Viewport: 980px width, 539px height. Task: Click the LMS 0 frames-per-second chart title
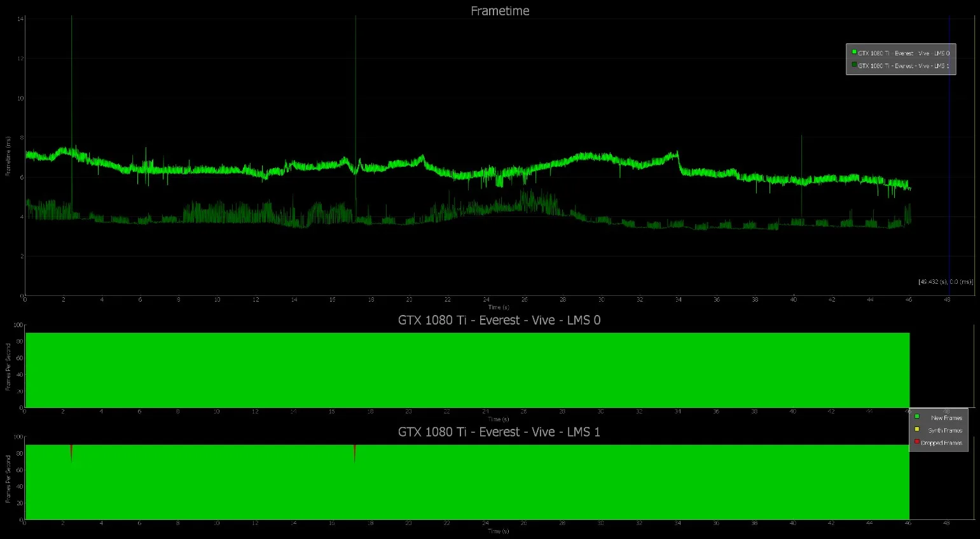tap(499, 320)
